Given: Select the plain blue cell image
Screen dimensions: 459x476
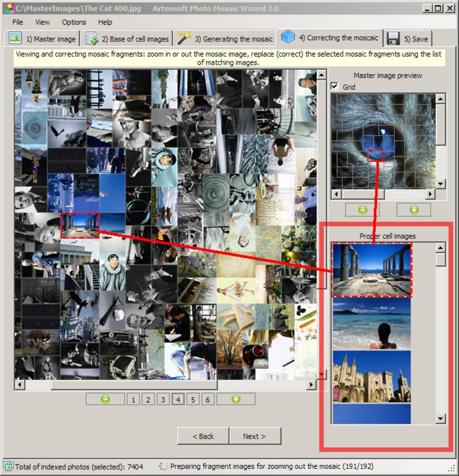Looking at the screenshot, I should [372, 414].
